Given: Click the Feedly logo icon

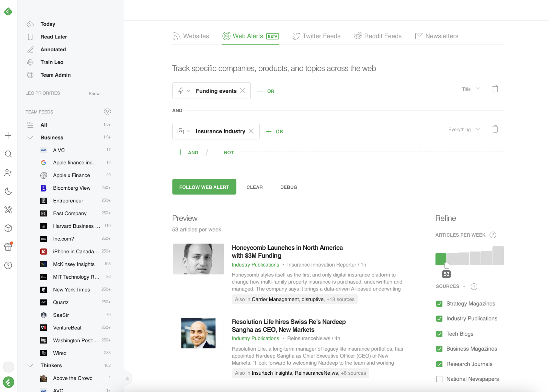Looking at the screenshot, I should coord(8,12).
